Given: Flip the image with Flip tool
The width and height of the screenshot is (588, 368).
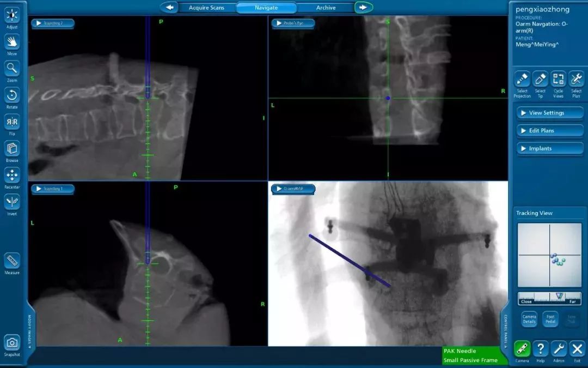Looking at the screenshot, I should click(12, 122).
